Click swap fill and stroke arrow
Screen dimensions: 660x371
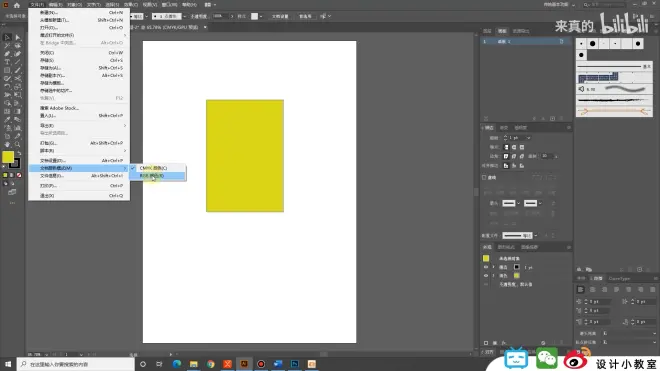(19, 153)
